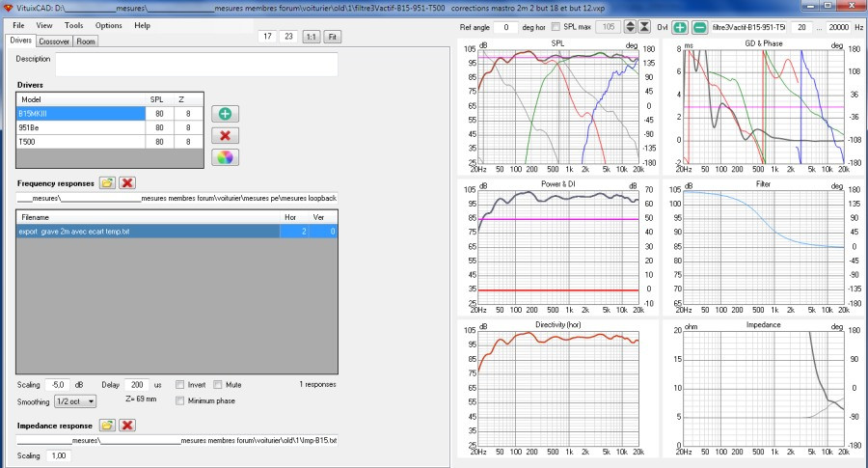Open folder to load frequency responses
This screenshot has height=468, width=868.
[107, 182]
